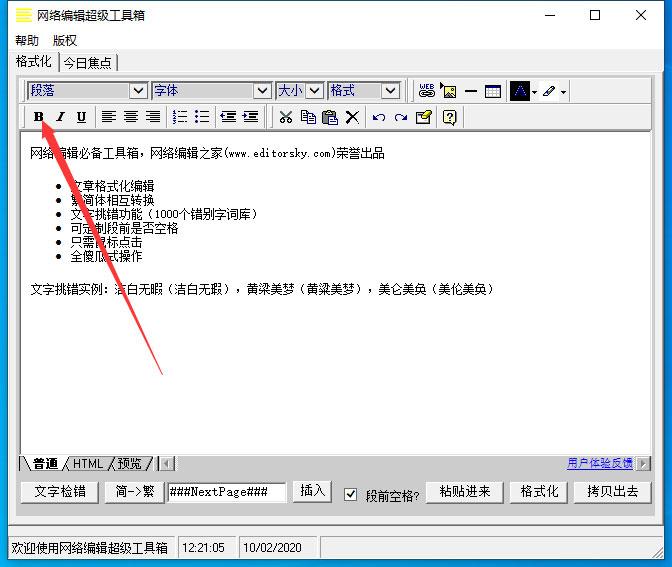Redo action icon
The height and width of the screenshot is (567, 672).
401,117
